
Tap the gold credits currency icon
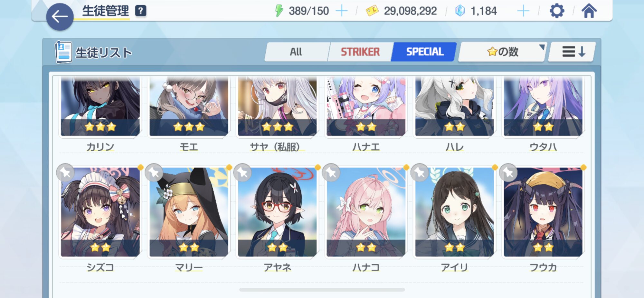[x=372, y=11]
